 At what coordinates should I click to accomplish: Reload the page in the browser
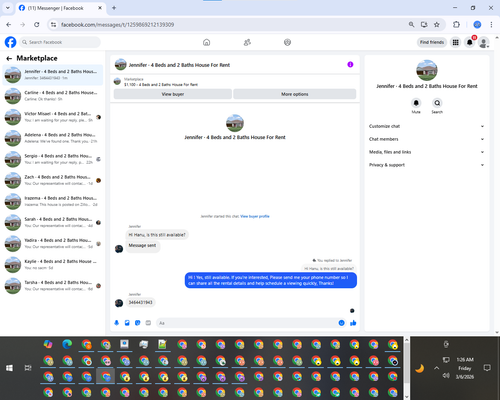(37, 25)
